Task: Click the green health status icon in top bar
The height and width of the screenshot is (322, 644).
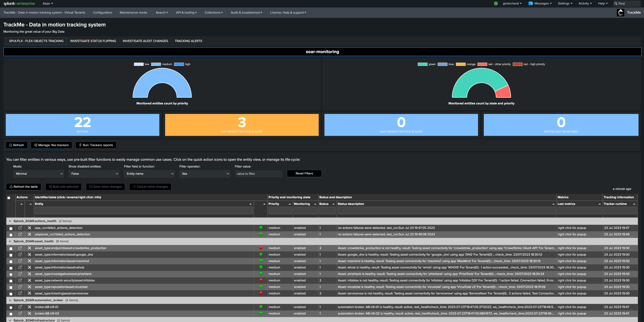Action: 496,3
